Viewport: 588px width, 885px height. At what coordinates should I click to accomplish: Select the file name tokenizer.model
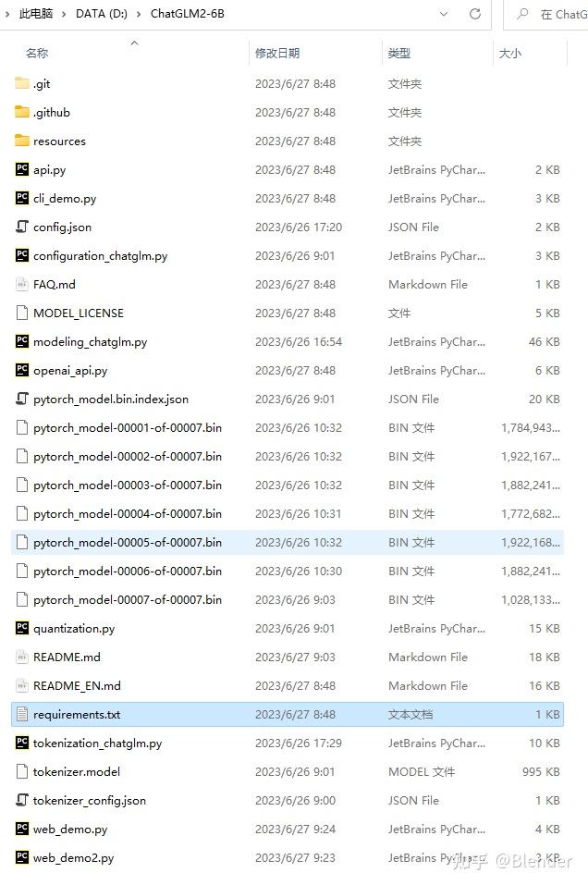pyautogui.click(x=77, y=771)
